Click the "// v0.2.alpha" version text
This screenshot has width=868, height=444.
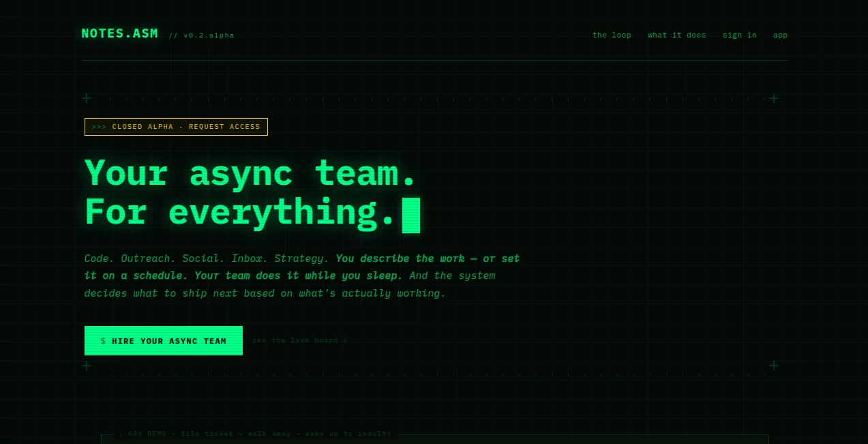[201, 35]
